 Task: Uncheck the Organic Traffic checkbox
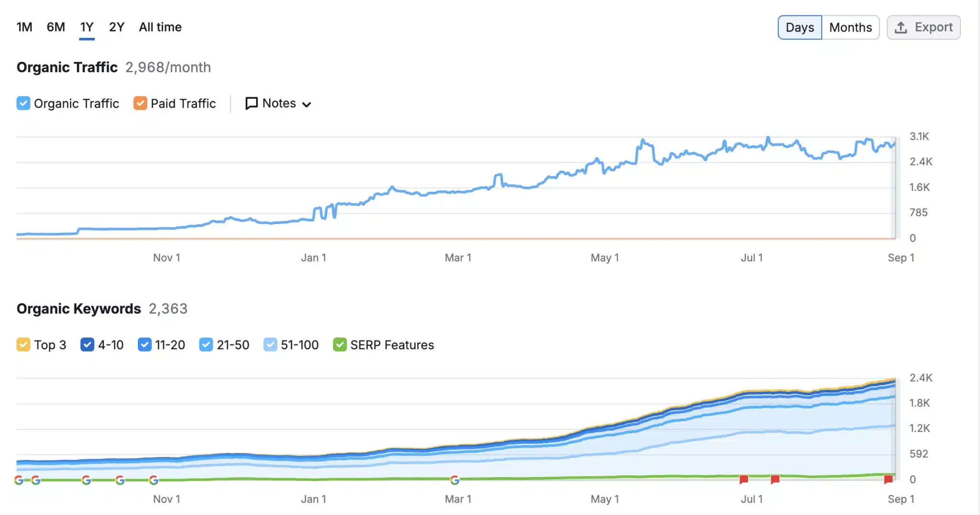[23, 103]
